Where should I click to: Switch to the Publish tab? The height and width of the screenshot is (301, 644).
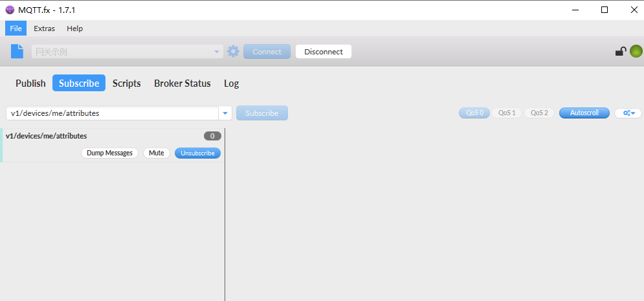(x=30, y=84)
